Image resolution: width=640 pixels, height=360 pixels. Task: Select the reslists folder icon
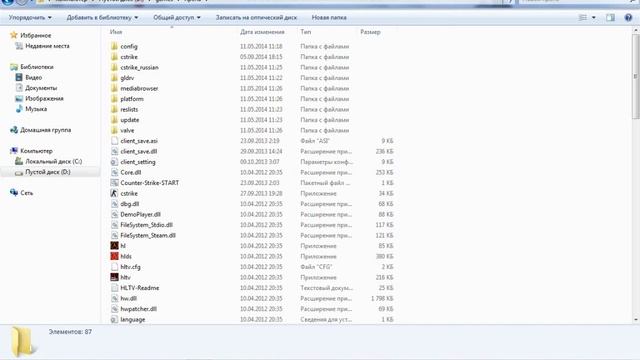pyautogui.click(x=114, y=109)
